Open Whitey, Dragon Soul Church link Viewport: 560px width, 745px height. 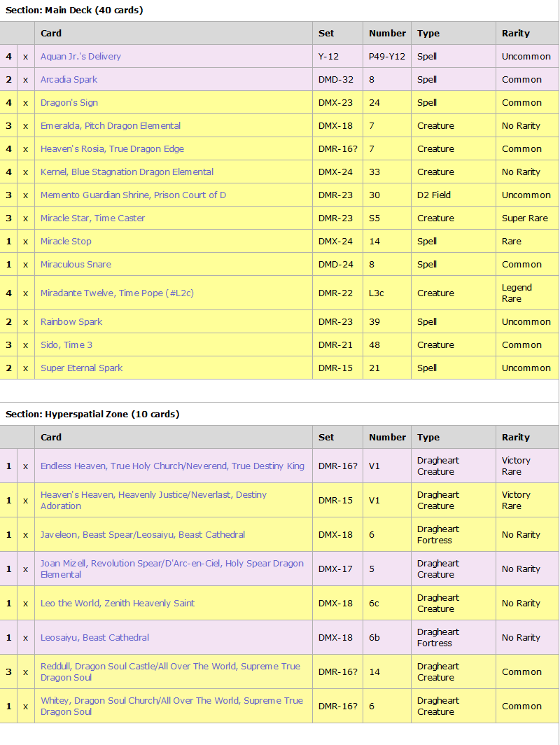click(171, 706)
